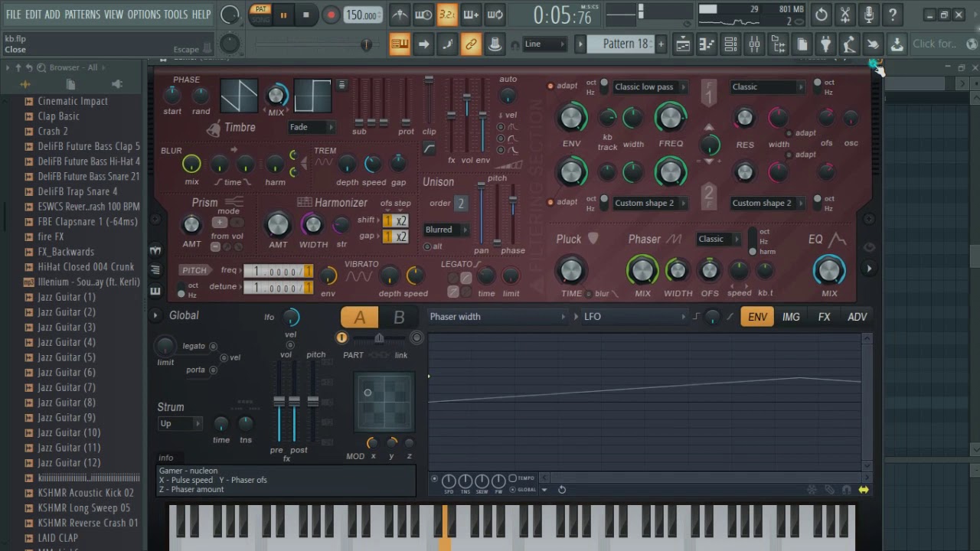Open Classic low pass filter dropdown
Viewport: 980px width, 551px height.
649,87
